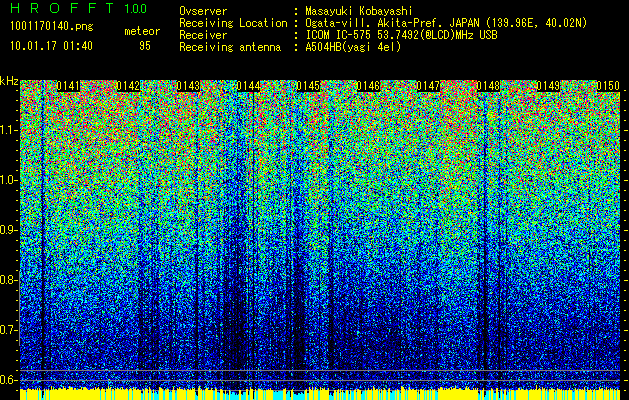Click the 0149 time marker
This screenshot has height=400, width=629.
click(548, 86)
